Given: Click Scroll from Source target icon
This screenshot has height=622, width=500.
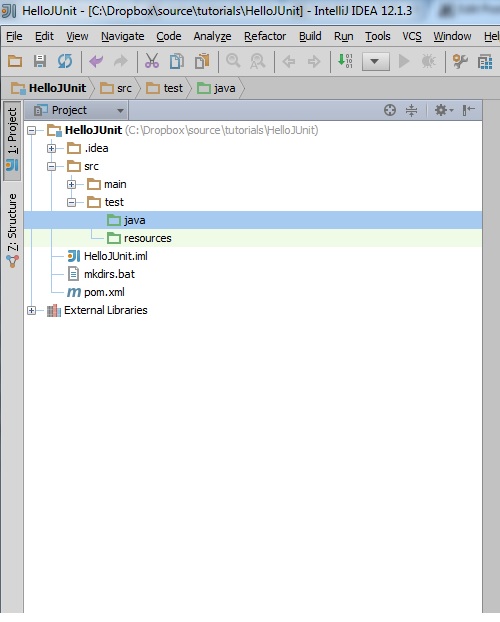Looking at the screenshot, I should coord(390,110).
